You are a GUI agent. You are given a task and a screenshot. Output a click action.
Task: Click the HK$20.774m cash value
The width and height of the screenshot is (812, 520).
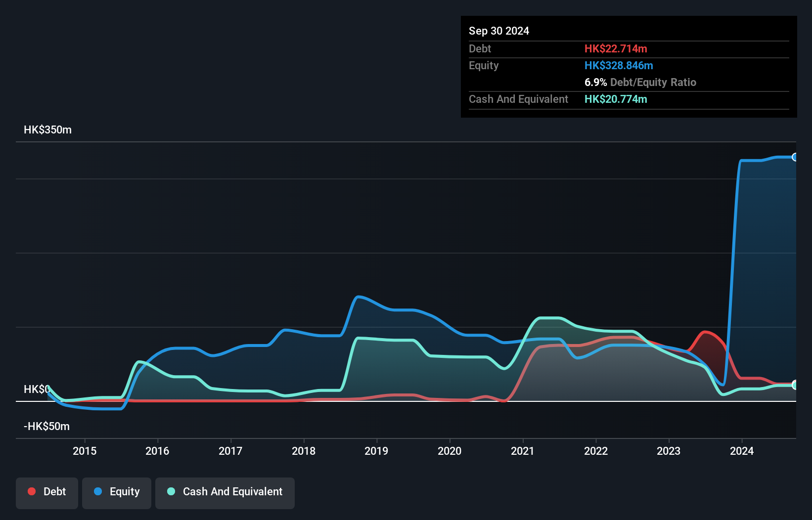tap(616, 99)
